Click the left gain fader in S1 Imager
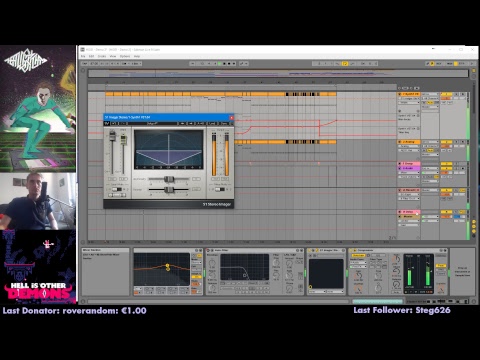 tap(112, 136)
